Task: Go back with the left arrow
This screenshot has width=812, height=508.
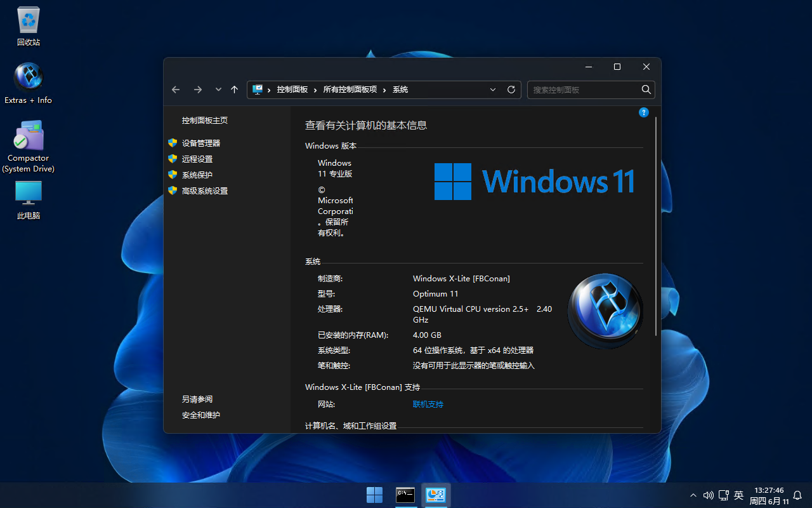Action: click(x=176, y=90)
